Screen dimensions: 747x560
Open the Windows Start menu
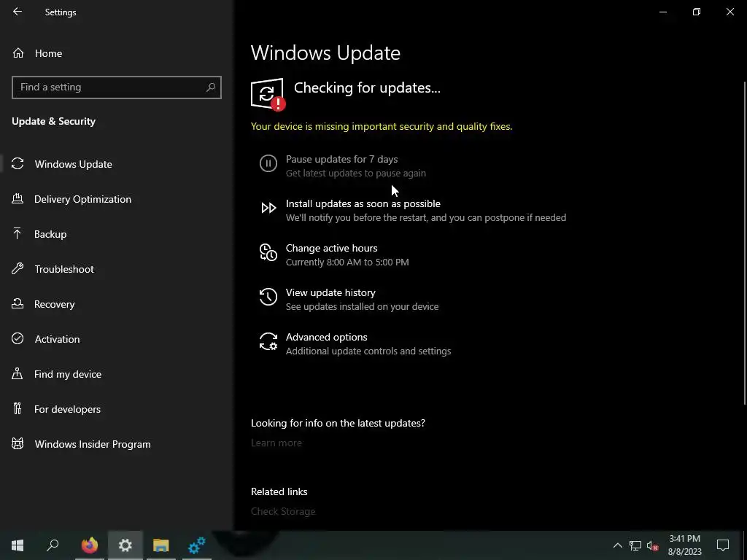click(18, 545)
